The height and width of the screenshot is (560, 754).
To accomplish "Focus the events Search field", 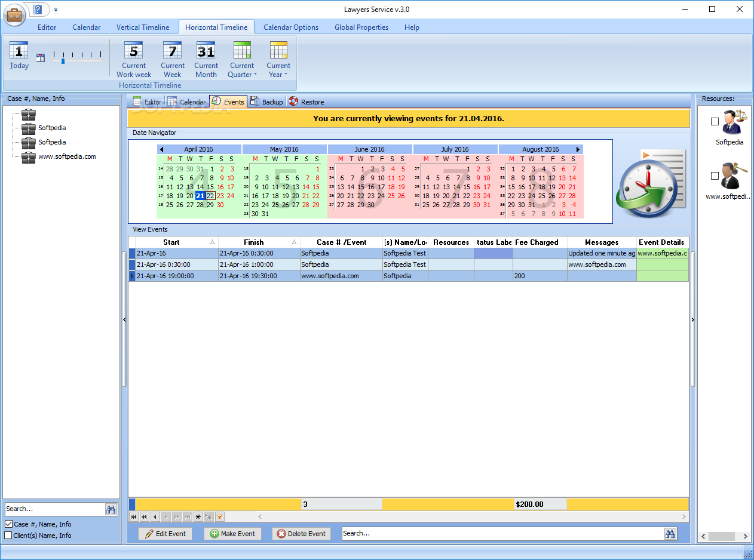I will pos(502,534).
